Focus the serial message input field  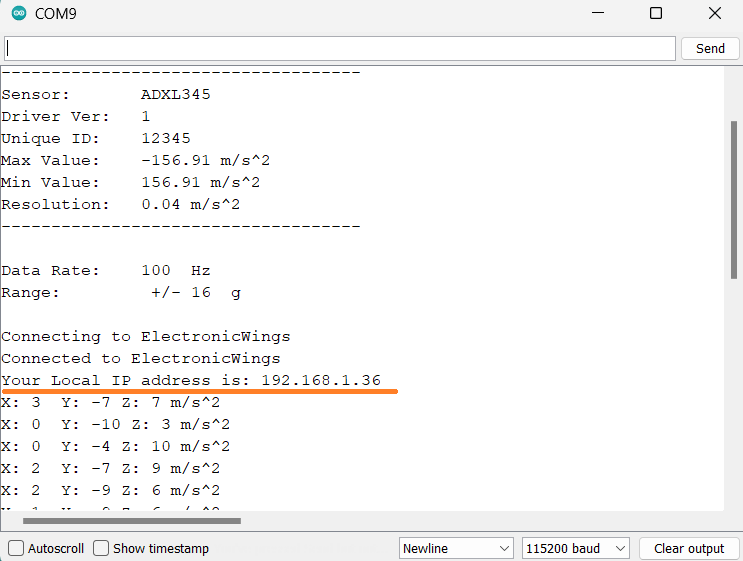[x=340, y=49]
